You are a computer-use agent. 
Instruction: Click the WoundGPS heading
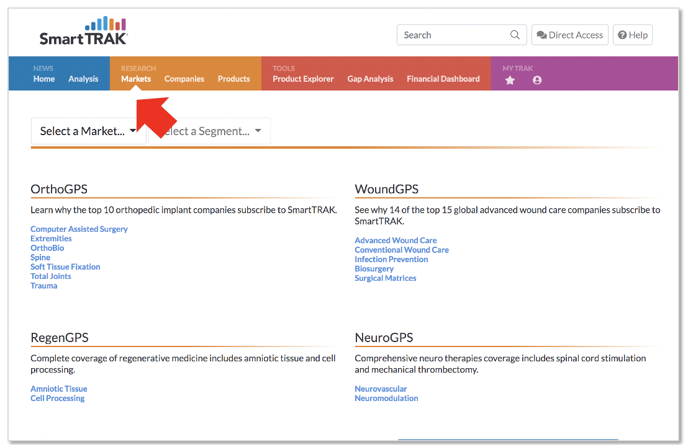(x=387, y=189)
